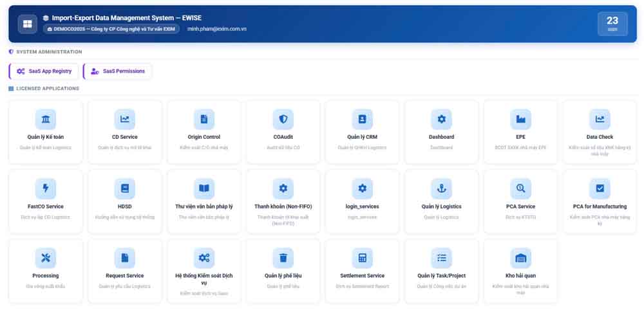The height and width of the screenshot is (319, 644).
Task: Click the LICENSED APPLICATIONS heading
Action: click(48, 89)
